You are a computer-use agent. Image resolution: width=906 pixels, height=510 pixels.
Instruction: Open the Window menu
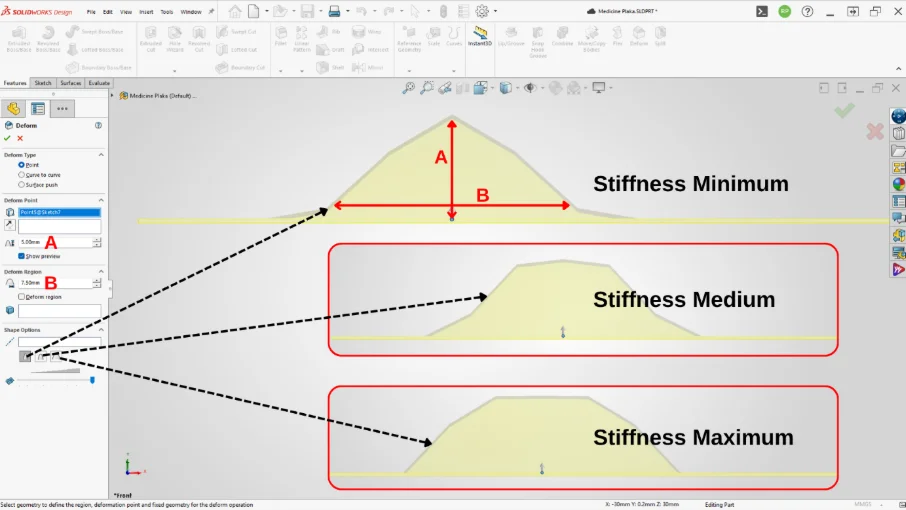coord(191,12)
